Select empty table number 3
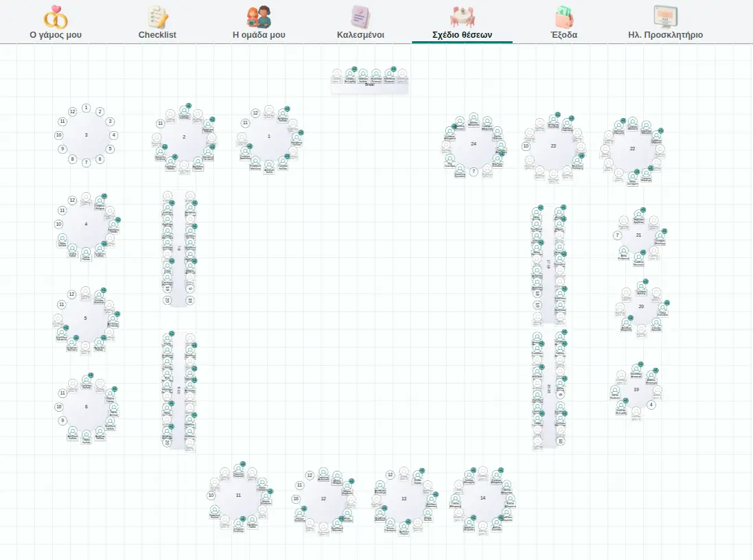This screenshot has width=753, height=560. click(x=84, y=135)
